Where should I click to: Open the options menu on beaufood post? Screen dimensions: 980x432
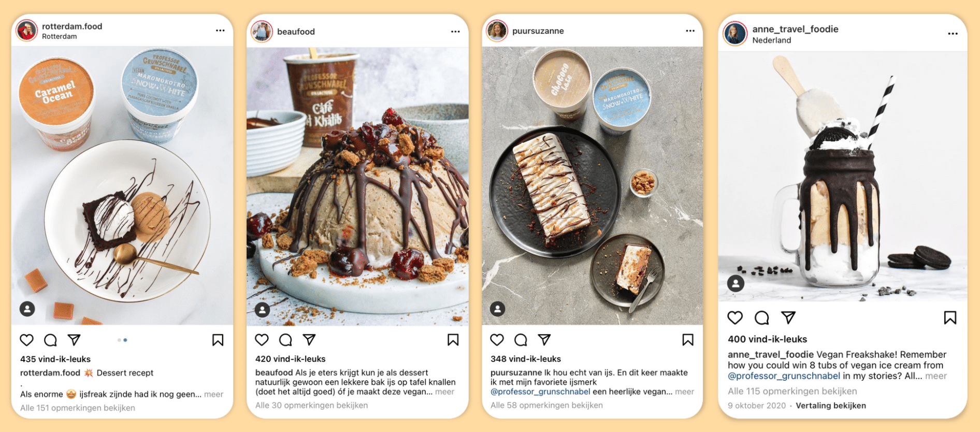pos(455,32)
